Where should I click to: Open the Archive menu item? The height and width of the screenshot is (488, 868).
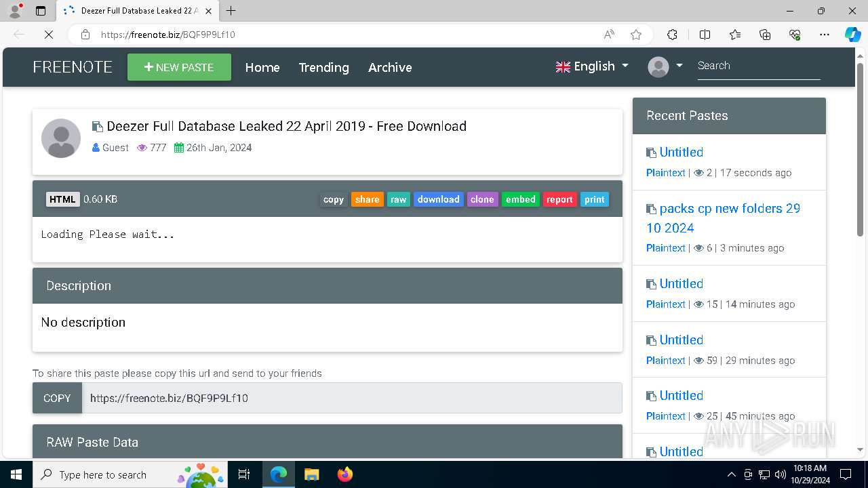pyautogui.click(x=390, y=67)
